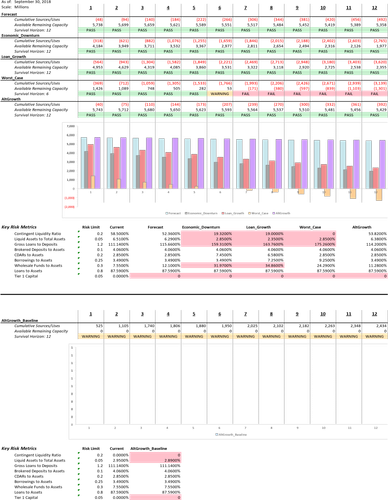
Task: Click the Worst_Case FAIL cell under period 7
Action: [246, 94]
